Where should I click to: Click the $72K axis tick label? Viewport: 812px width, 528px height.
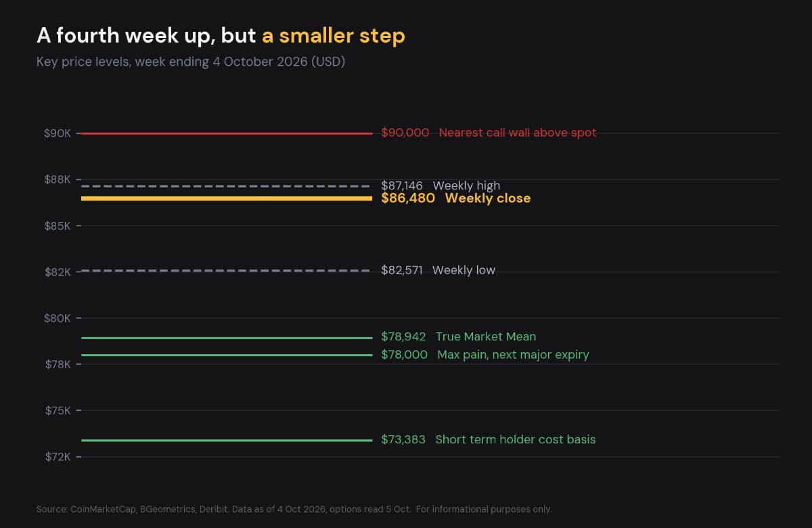point(58,457)
